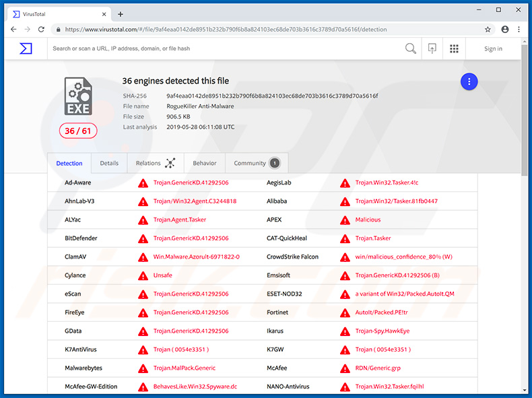Open the blue three-dot actions button
The width and height of the screenshot is (532, 398).
click(x=469, y=81)
